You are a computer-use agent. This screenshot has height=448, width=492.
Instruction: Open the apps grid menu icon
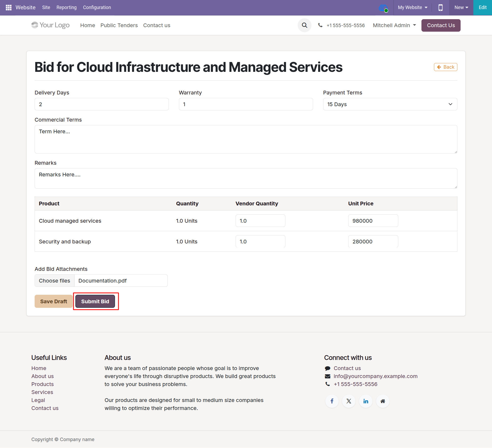pyautogui.click(x=9, y=7)
